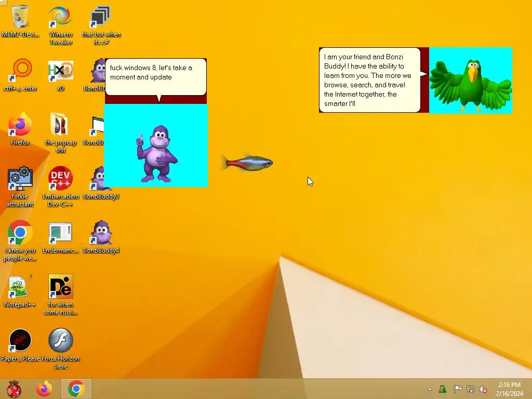Open Firefox from the taskbar
This screenshot has height=399, width=532.
44,389
